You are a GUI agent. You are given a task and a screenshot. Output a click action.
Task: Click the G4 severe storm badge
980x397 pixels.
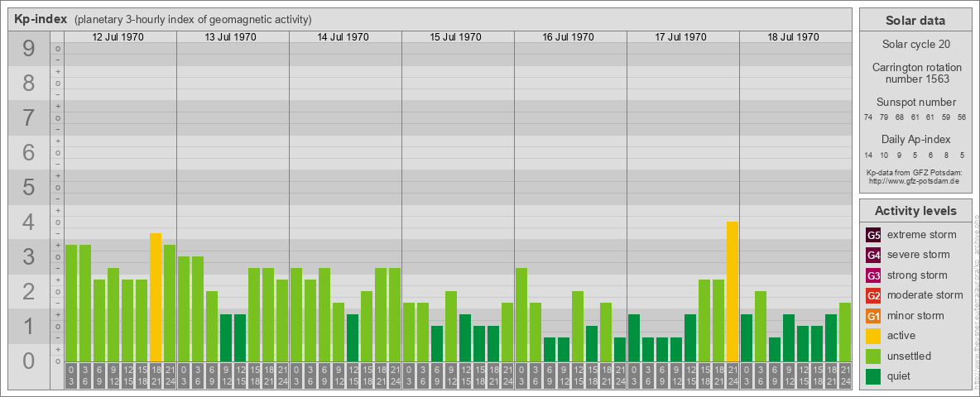pyautogui.click(x=873, y=255)
